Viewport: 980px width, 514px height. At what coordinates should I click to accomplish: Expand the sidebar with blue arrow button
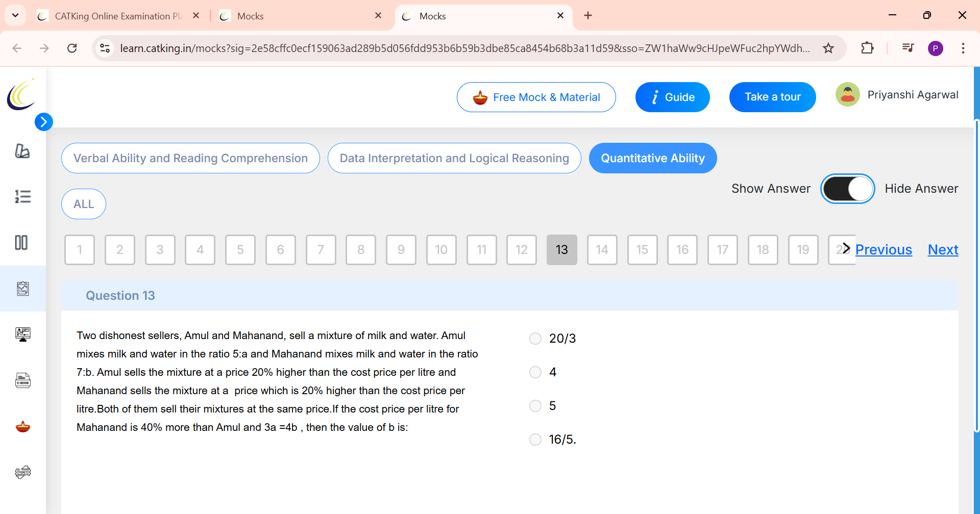[x=44, y=122]
